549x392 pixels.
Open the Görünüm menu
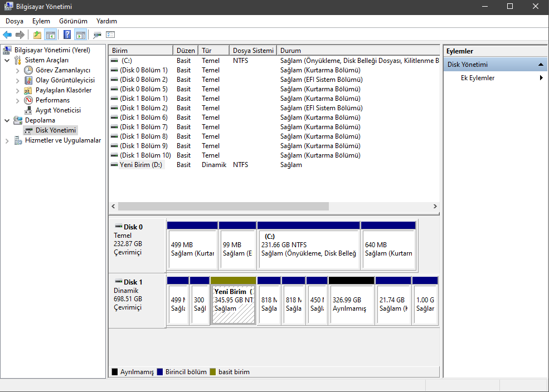[x=73, y=21]
